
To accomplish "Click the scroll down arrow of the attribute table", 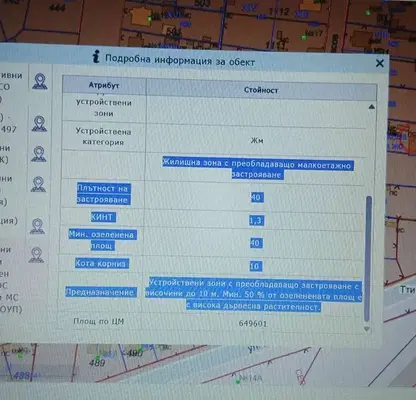I will pyautogui.click(x=367, y=329).
